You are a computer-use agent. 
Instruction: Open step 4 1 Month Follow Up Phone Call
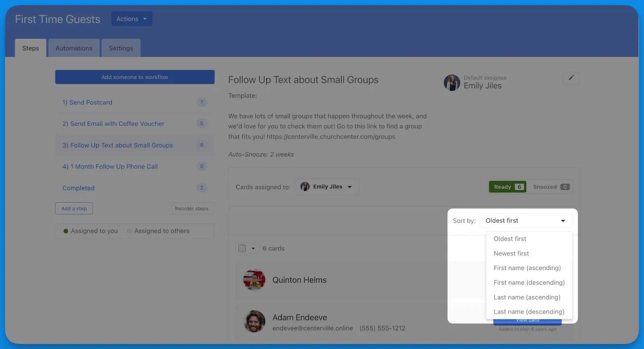110,166
